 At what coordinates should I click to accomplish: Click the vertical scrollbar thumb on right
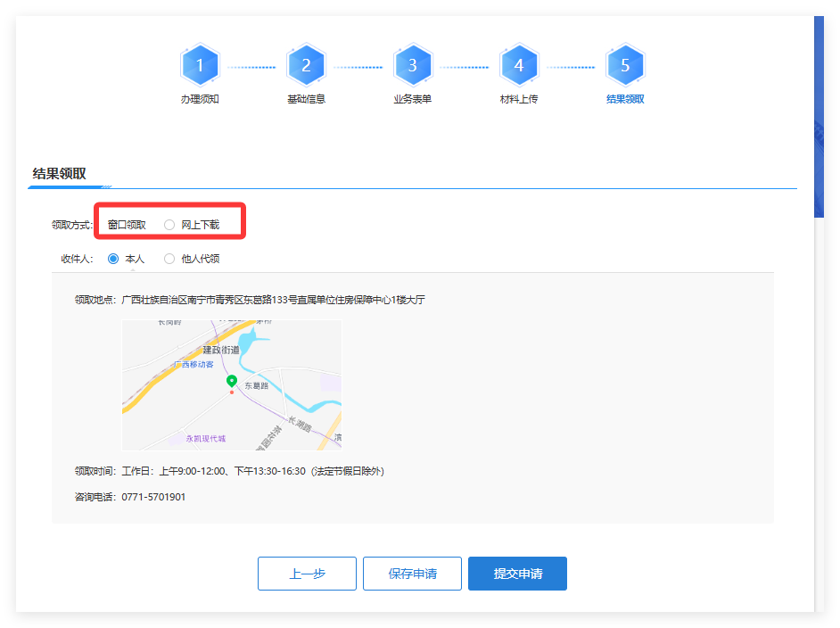click(819, 116)
